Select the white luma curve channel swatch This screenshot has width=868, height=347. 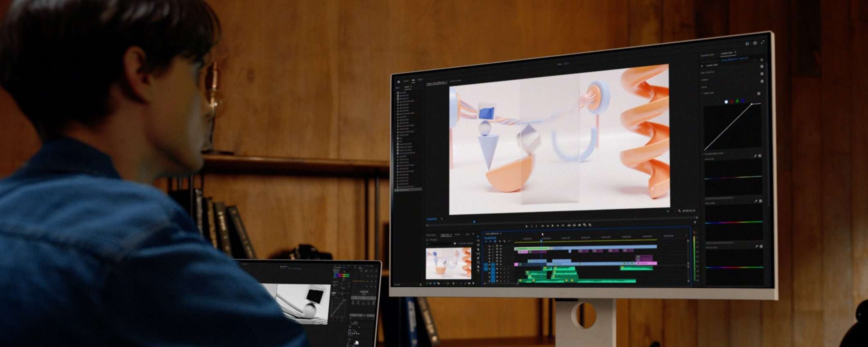point(726,102)
